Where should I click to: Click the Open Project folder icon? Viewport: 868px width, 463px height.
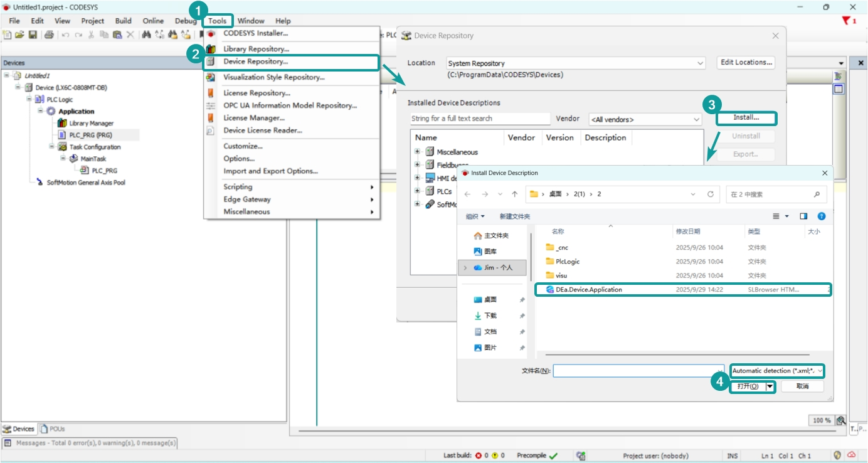19,35
